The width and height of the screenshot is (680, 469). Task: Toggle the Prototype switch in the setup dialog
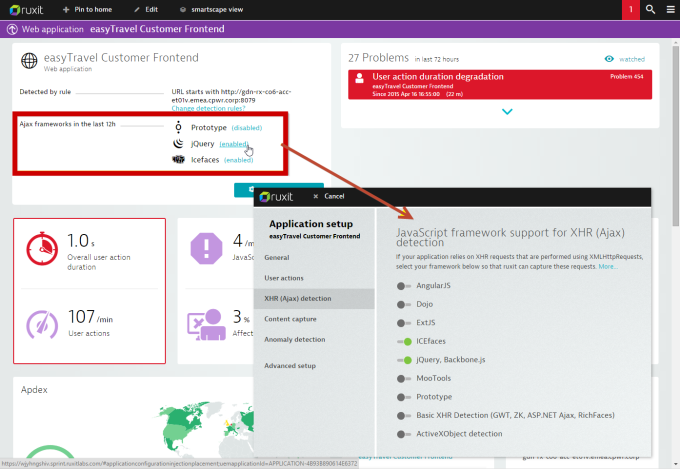[x=404, y=397]
